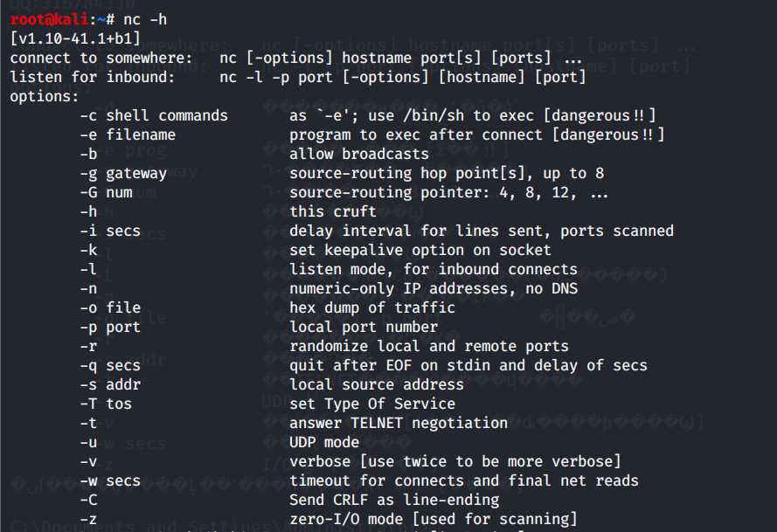Click the '-g gateway' option entry
This screenshot has height=532, width=777.
pos(123,173)
